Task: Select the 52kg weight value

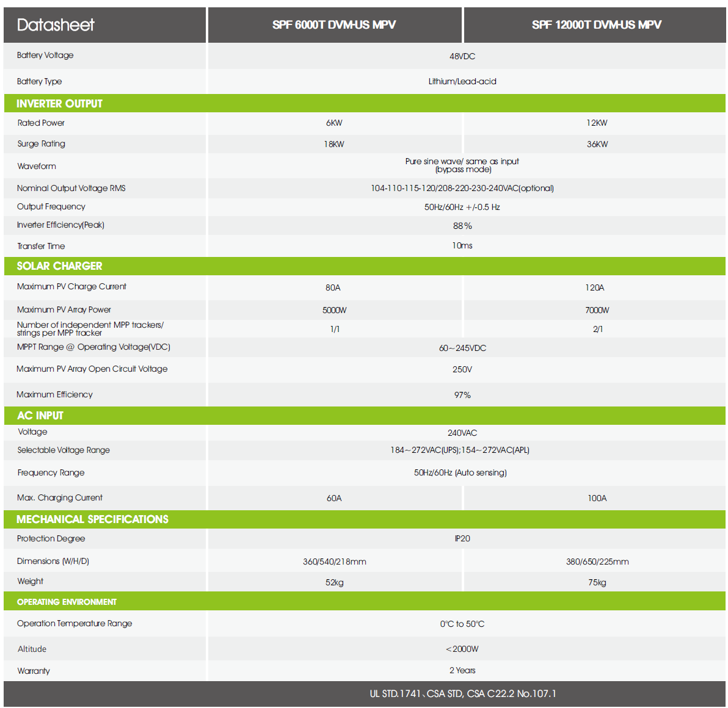Action: click(335, 582)
